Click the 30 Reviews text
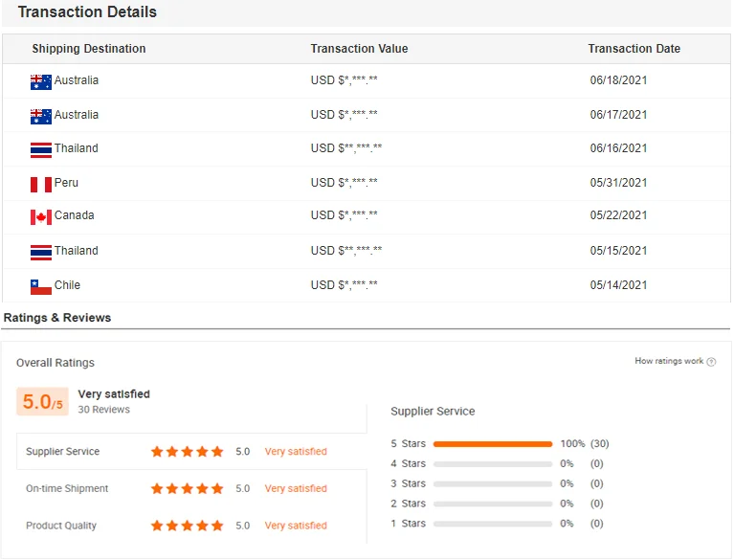 pyautogui.click(x=104, y=410)
